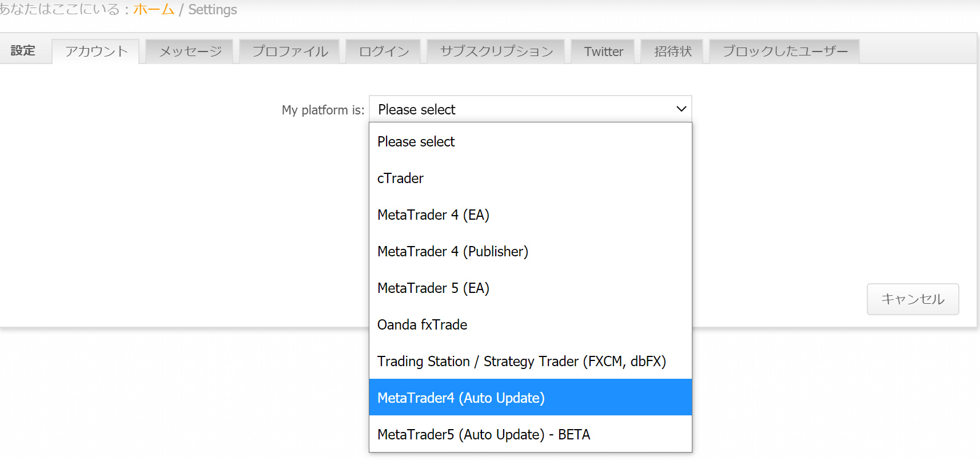Choose MetaTrader 4 (Publisher) option
This screenshot has height=460, width=980.
click(531, 251)
